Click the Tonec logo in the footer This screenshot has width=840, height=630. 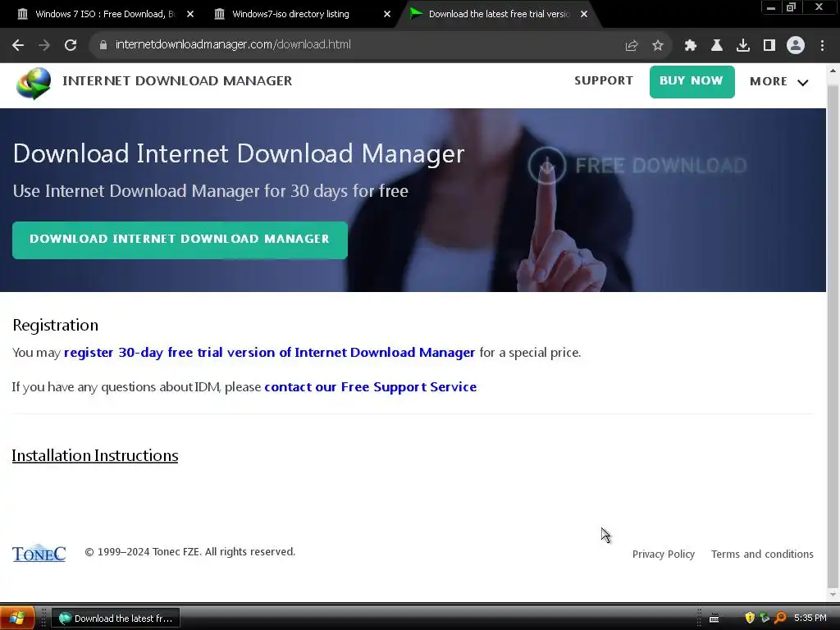39,553
